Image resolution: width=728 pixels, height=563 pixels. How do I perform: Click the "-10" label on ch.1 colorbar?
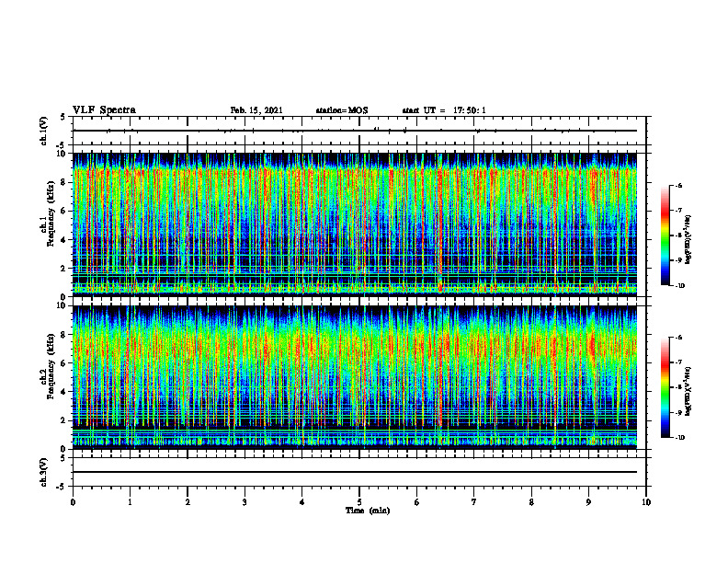coord(679,286)
